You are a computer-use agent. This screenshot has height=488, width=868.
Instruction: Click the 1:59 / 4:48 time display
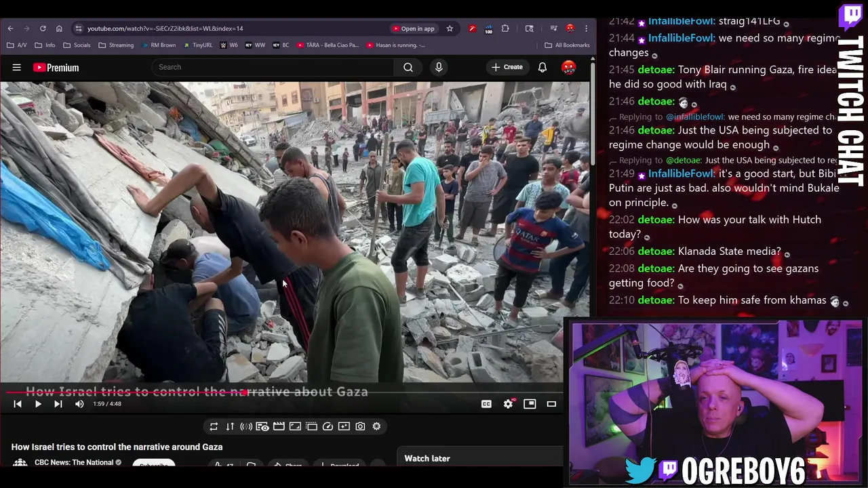(x=107, y=404)
